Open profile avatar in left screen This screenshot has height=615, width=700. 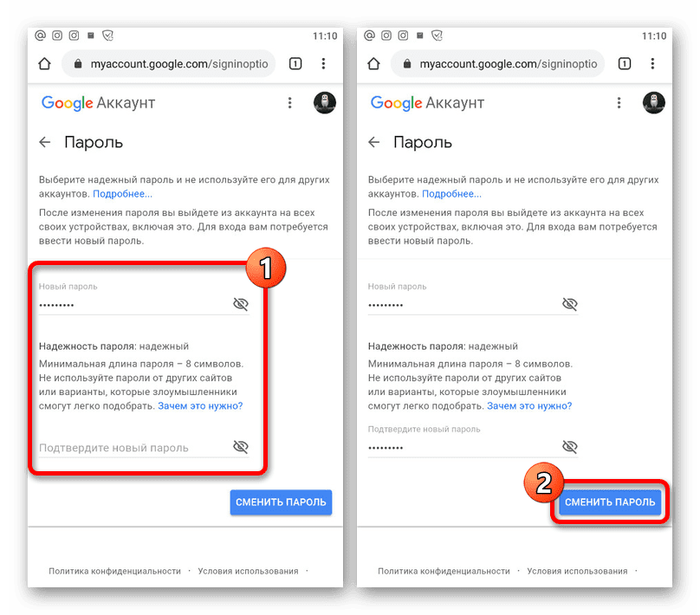tap(325, 103)
